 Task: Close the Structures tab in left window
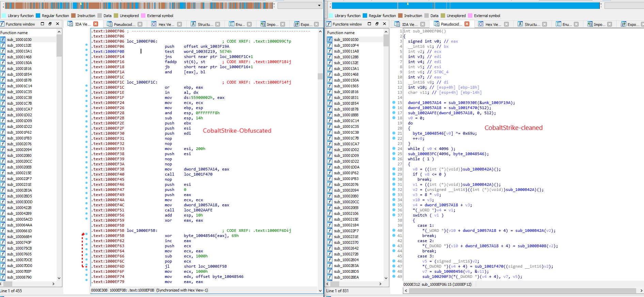(x=218, y=24)
